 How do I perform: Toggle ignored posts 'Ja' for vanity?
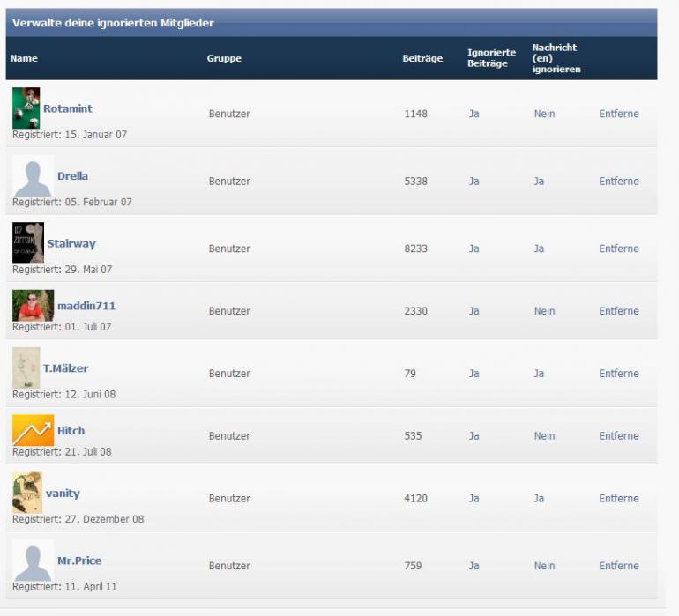[x=474, y=498]
